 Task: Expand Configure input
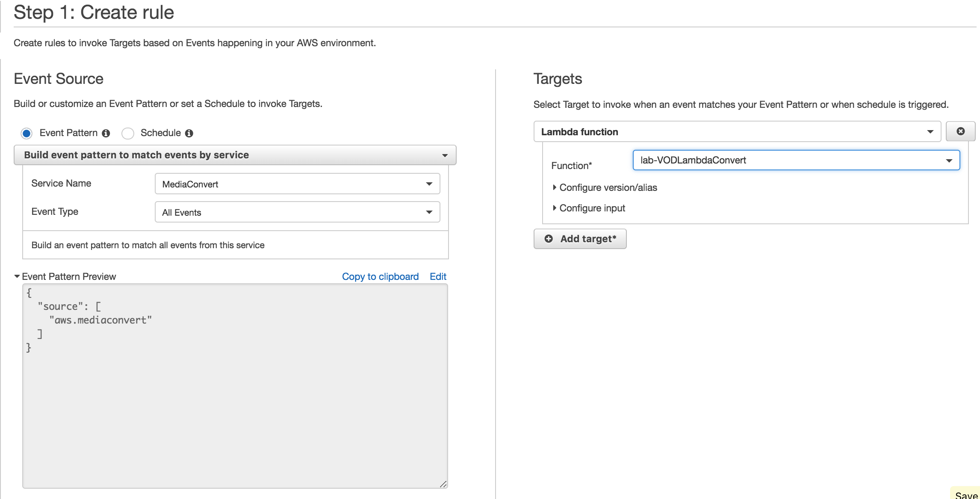[589, 208]
